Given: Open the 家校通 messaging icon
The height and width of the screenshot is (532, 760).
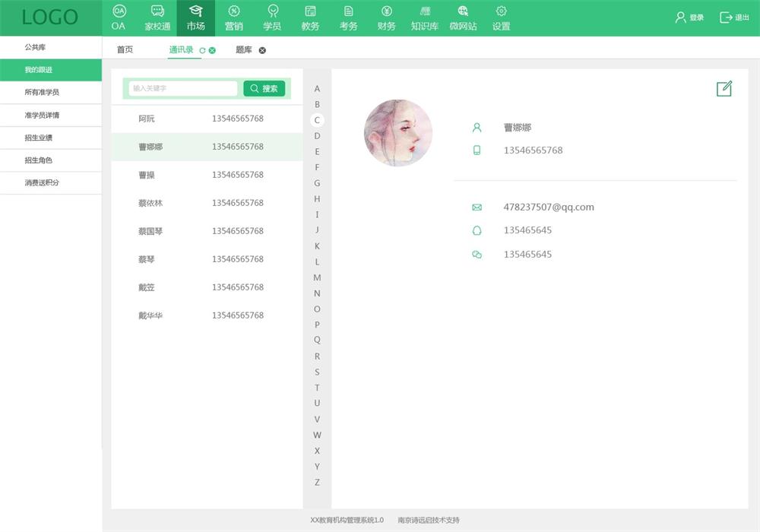Looking at the screenshot, I should point(157,11).
